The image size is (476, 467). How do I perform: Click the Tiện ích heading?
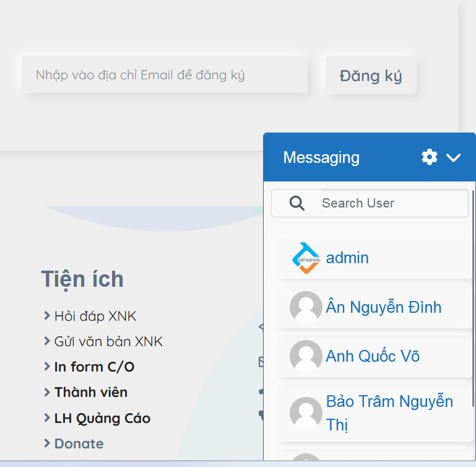(x=82, y=279)
